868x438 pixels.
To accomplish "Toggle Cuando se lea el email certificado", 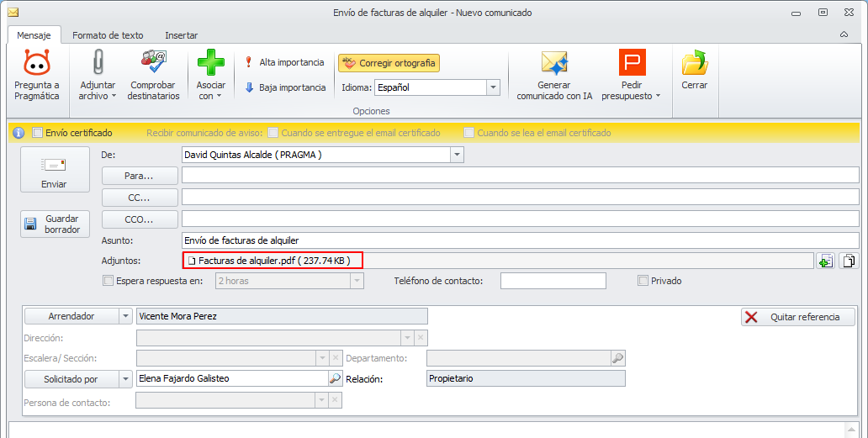I will (468, 133).
